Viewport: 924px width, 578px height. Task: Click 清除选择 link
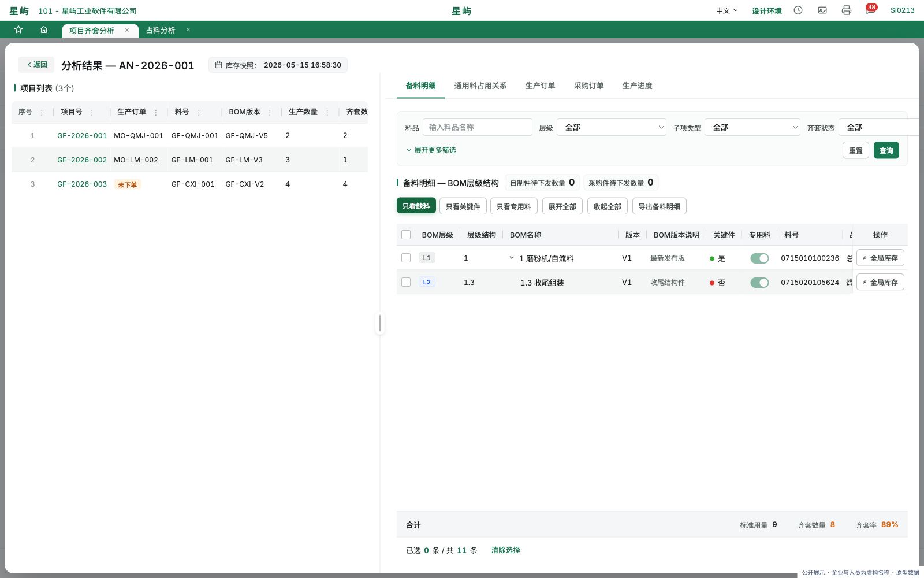coord(505,550)
